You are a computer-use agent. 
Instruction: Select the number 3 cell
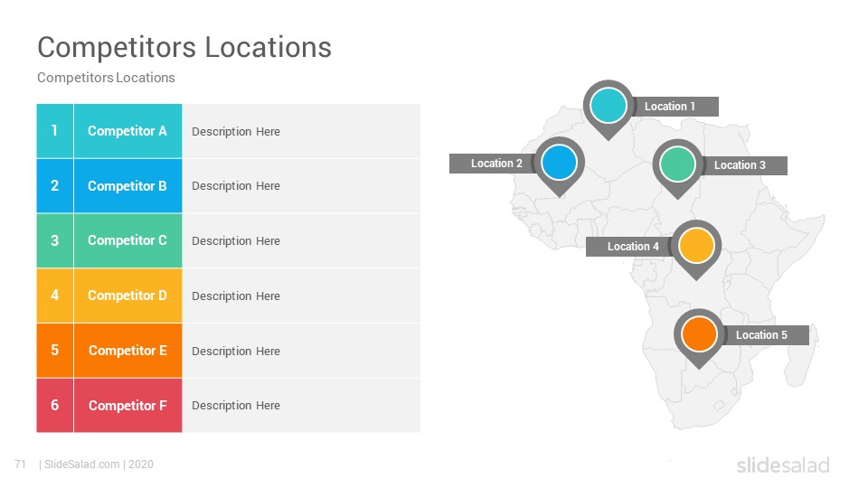55,240
